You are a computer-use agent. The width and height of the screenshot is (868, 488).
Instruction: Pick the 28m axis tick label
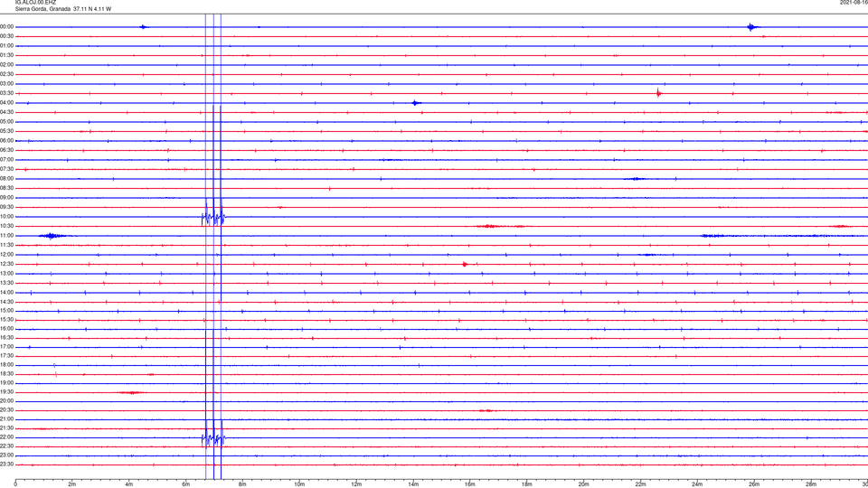811,484
